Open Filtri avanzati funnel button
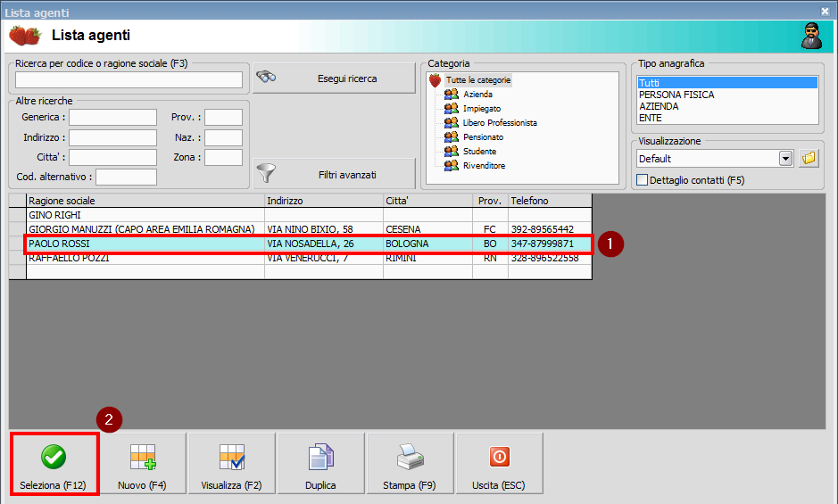 (x=334, y=175)
